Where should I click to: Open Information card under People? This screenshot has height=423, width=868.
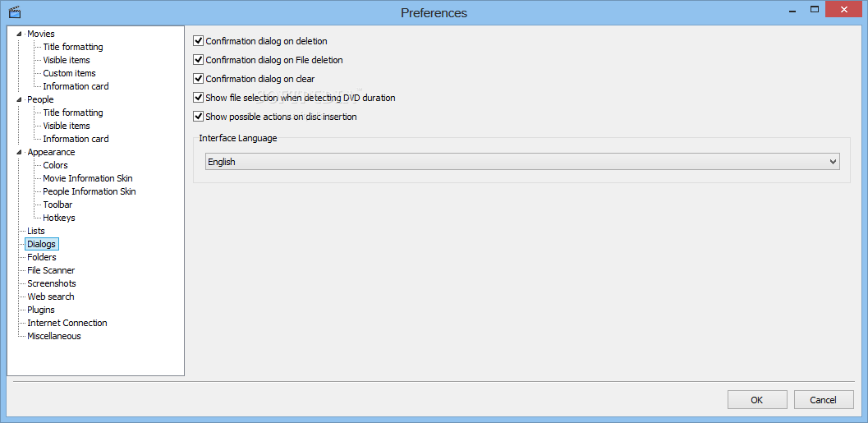[x=76, y=139]
